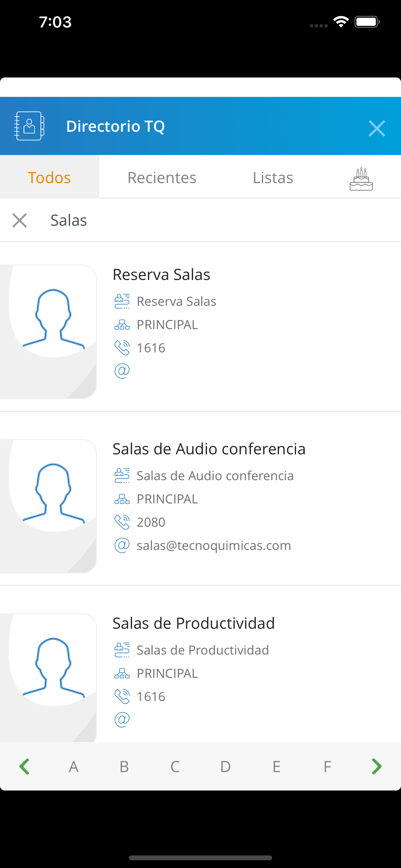This screenshot has width=401, height=868.
Task: Filter contacts by letter D
Action: pyautogui.click(x=225, y=767)
